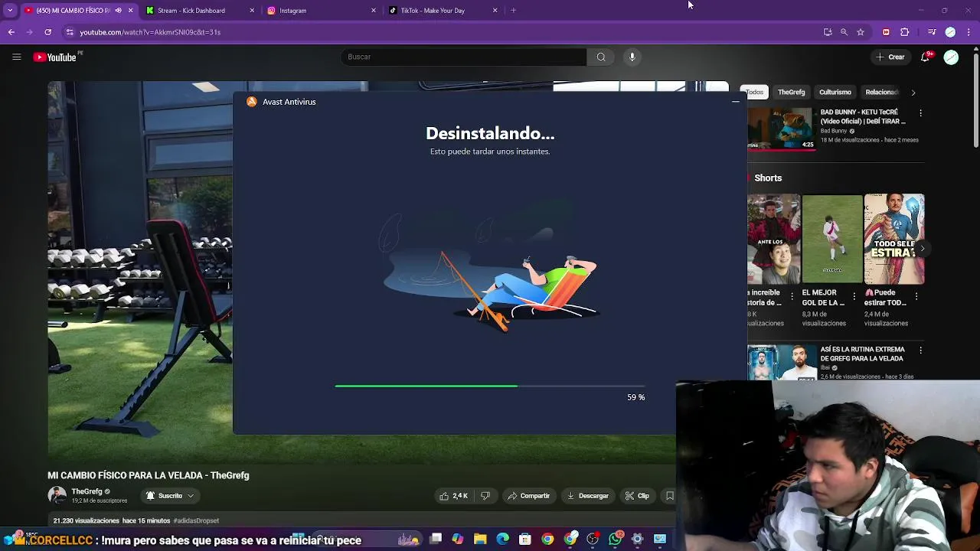Select the Culturismo filter chip

pyautogui.click(x=835, y=93)
